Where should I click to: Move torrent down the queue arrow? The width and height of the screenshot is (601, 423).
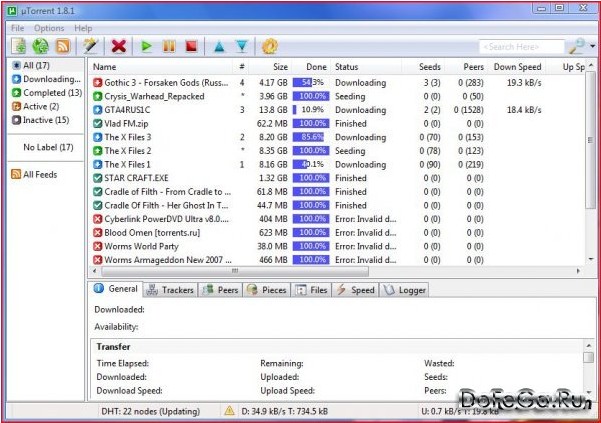click(x=242, y=47)
